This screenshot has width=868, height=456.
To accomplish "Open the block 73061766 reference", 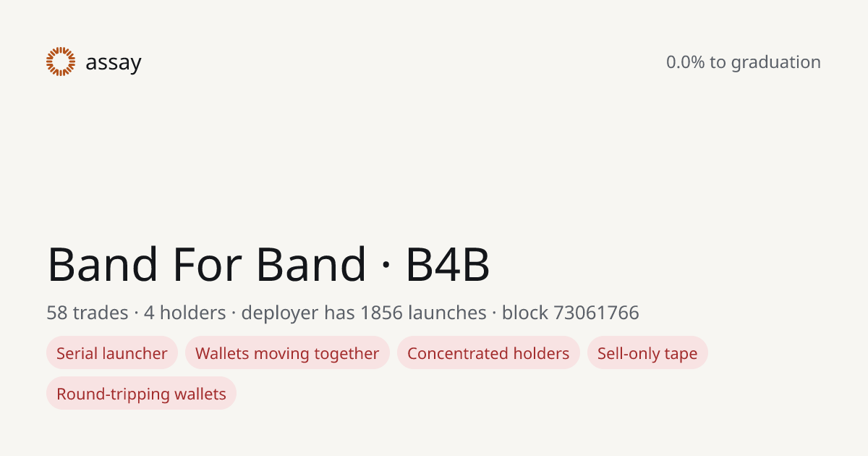I will tap(571, 313).
